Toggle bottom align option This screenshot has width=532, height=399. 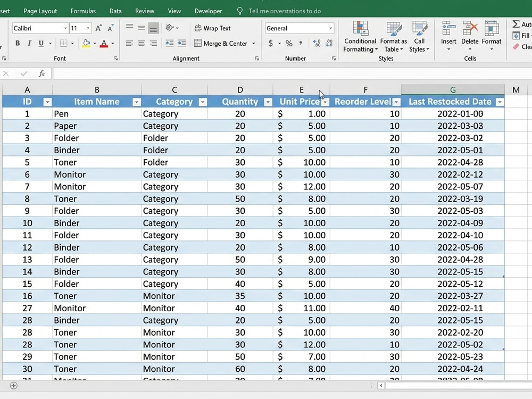(153, 29)
